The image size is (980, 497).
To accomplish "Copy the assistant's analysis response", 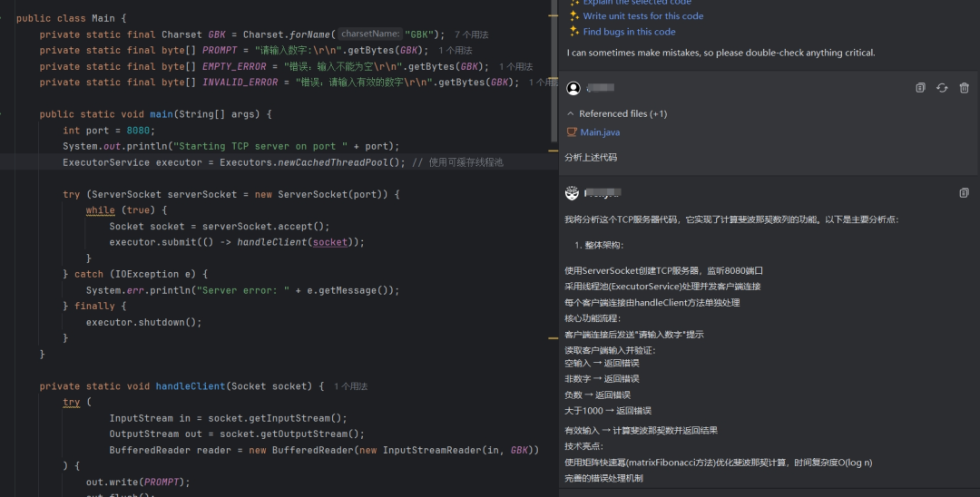I will (964, 193).
